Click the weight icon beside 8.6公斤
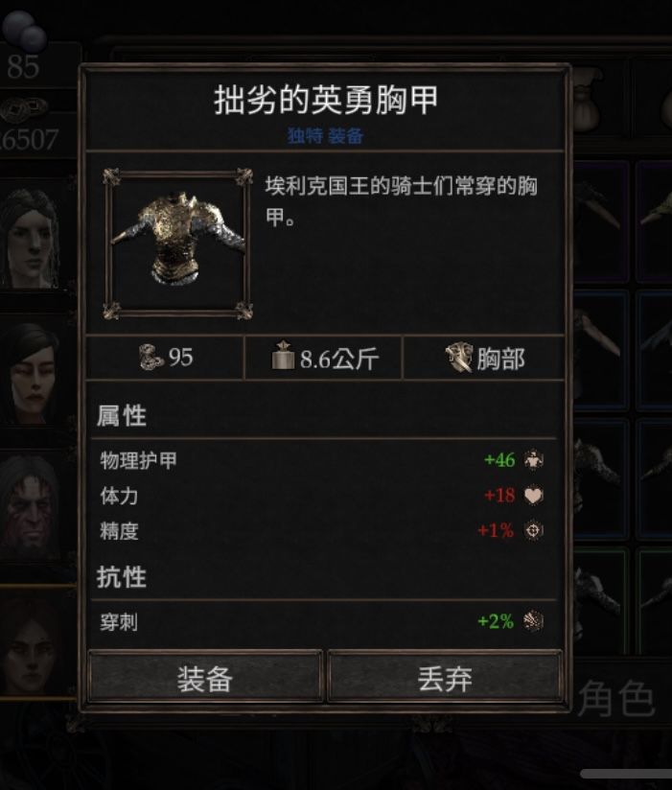 point(283,356)
